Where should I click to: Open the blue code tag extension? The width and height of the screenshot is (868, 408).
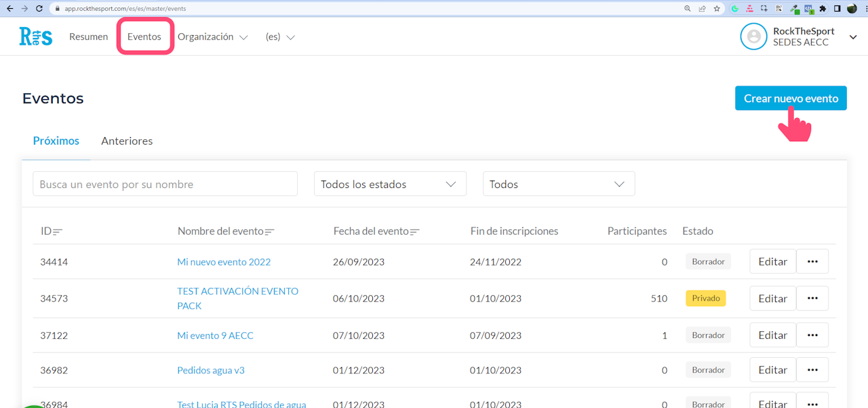pos(808,10)
